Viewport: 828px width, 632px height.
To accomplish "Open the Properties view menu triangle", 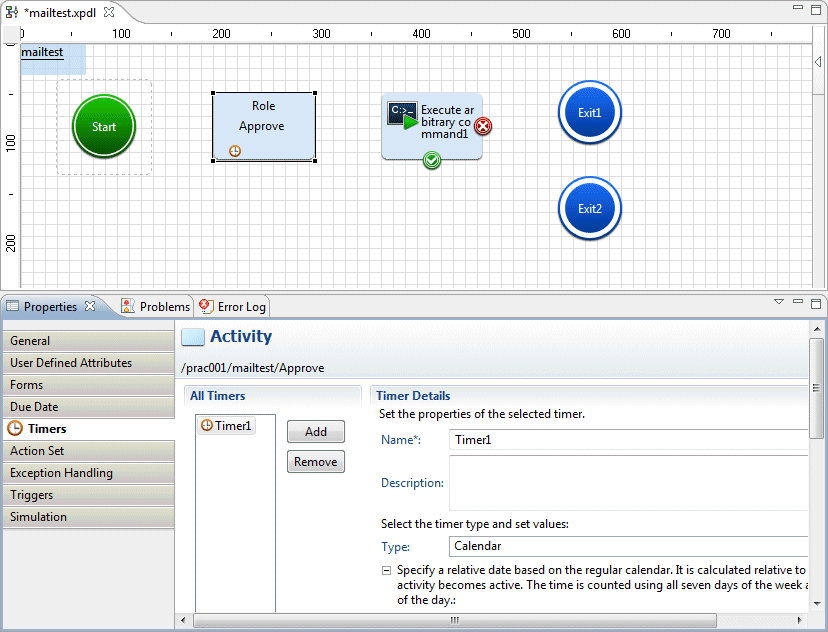I will [x=779, y=302].
